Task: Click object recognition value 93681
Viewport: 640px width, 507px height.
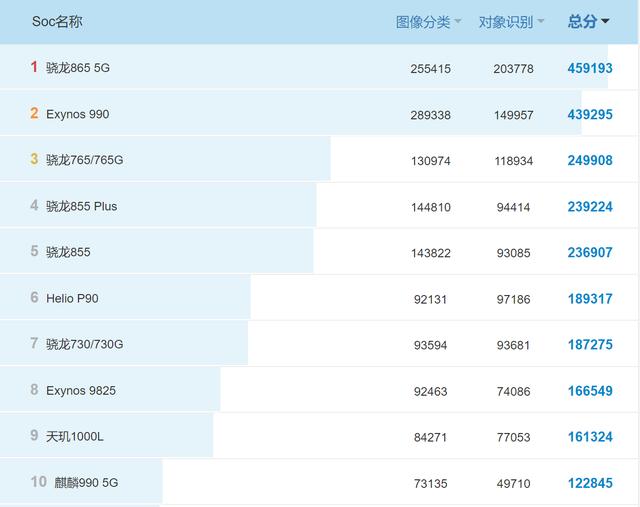Action: [513, 345]
